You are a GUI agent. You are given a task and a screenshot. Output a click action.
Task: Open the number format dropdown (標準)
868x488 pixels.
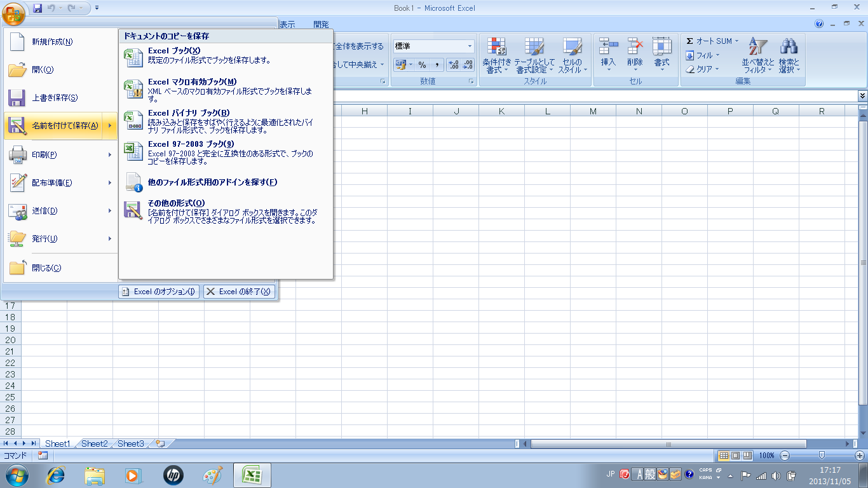(470, 46)
